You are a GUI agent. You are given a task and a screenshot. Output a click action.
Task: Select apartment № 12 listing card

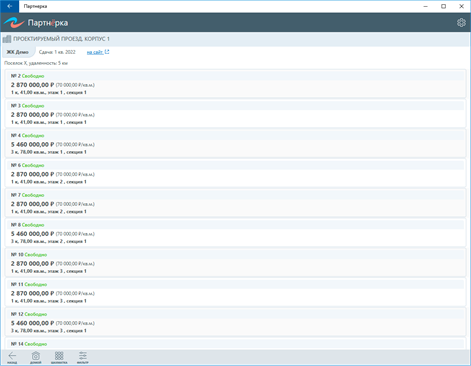[x=235, y=322]
